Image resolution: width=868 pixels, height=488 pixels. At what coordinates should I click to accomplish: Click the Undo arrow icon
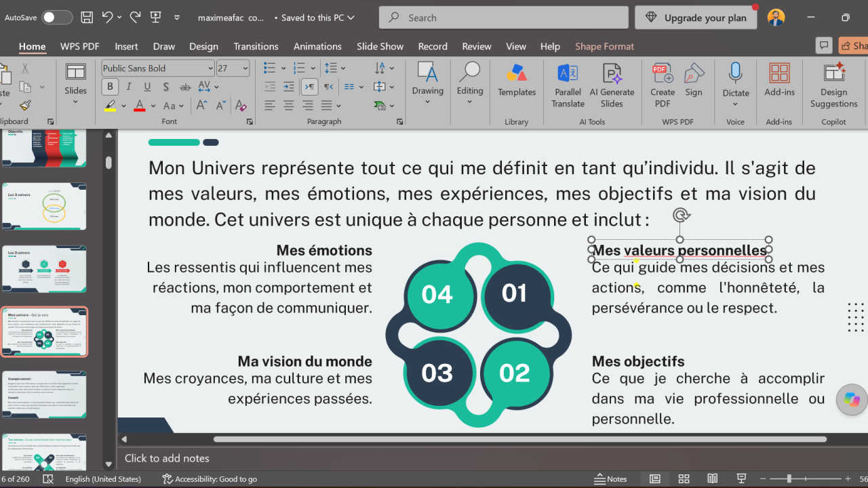click(108, 18)
